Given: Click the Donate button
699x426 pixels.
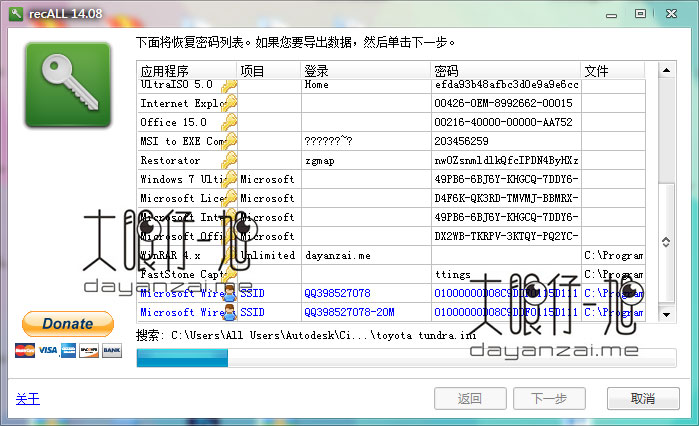Looking at the screenshot, I should tap(68, 324).
